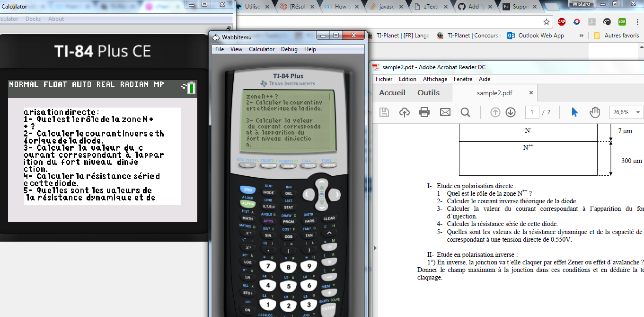This screenshot has width=644, height=317.
Task: Click the green CORS extension icon
Action: coord(622,22)
